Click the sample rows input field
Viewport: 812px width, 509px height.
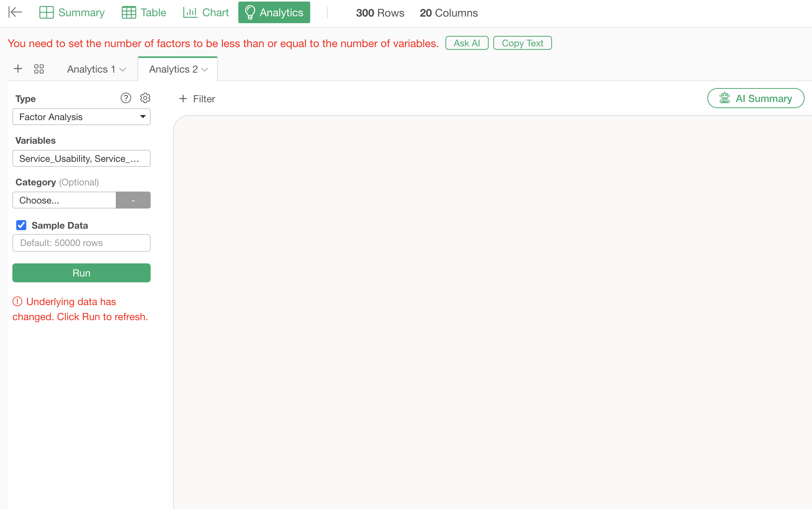[x=82, y=243]
